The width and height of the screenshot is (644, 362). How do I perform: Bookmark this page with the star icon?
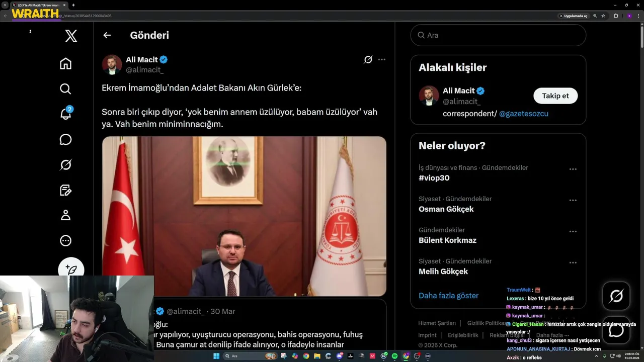point(603,16)
